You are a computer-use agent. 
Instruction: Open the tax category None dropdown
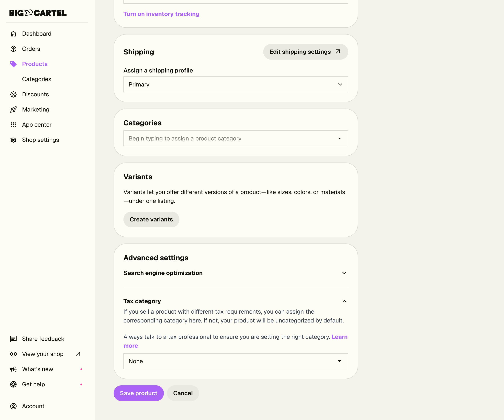(x=235, y=361)
